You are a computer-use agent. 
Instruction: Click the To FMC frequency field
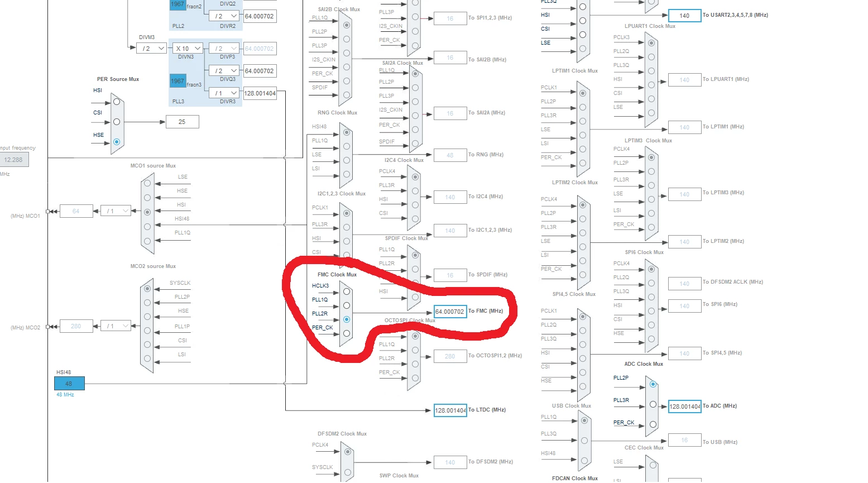click(450, 312)
